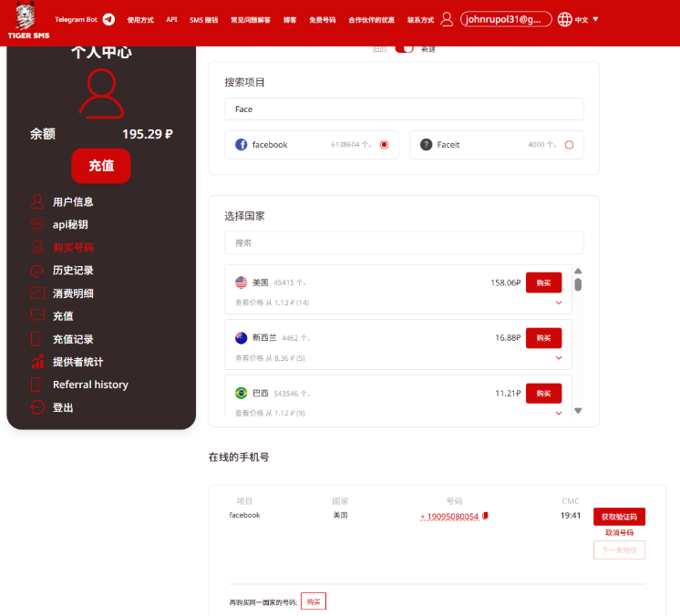Click the globe language icon
This screenshot has height=616, width=680.
click(x=564, y=19)
